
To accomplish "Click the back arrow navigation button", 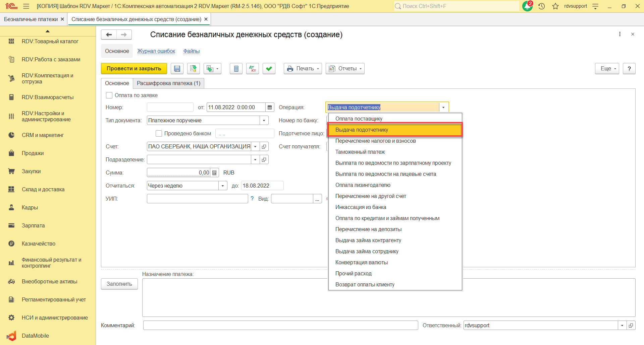I will (109, 34).
